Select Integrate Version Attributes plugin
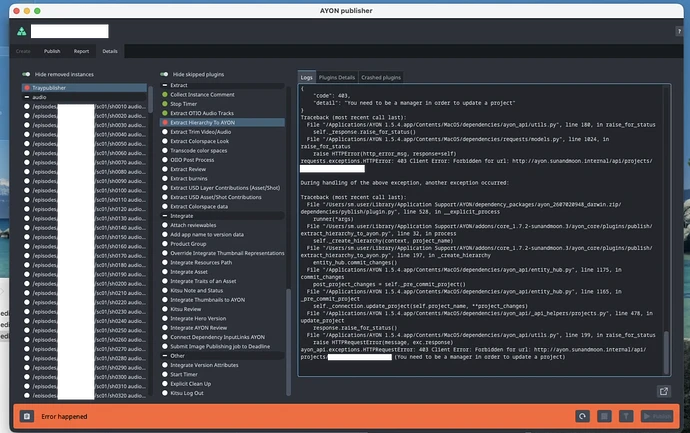Viewport: 690px width, 433px height. (222, 365)
